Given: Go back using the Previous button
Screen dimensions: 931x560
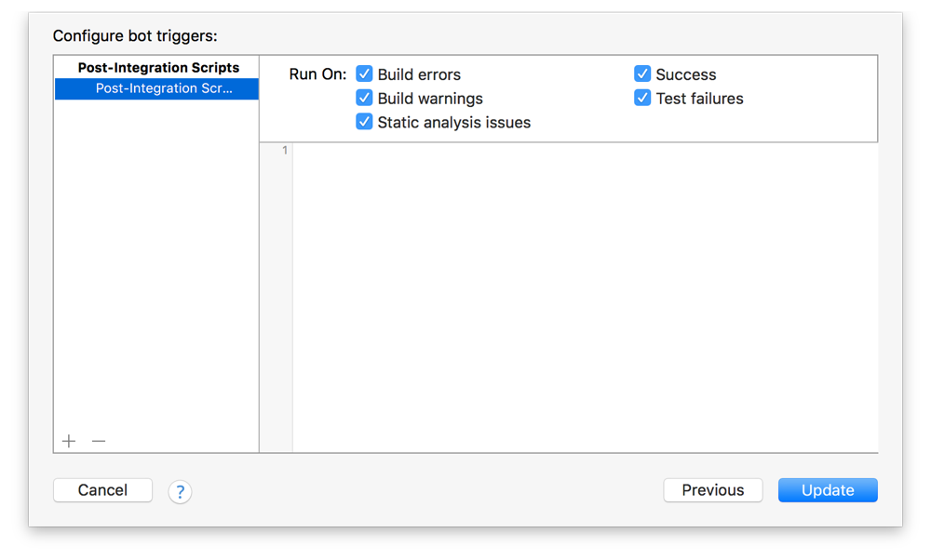Looking at the screenshot, I should (x=712, y=490).
